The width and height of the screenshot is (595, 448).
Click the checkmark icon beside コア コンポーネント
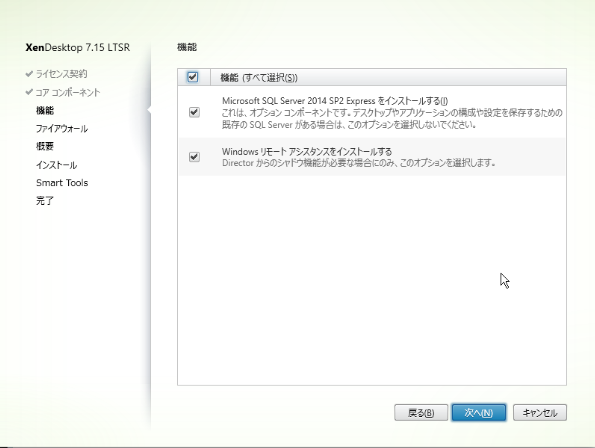[x=29, y=92]
